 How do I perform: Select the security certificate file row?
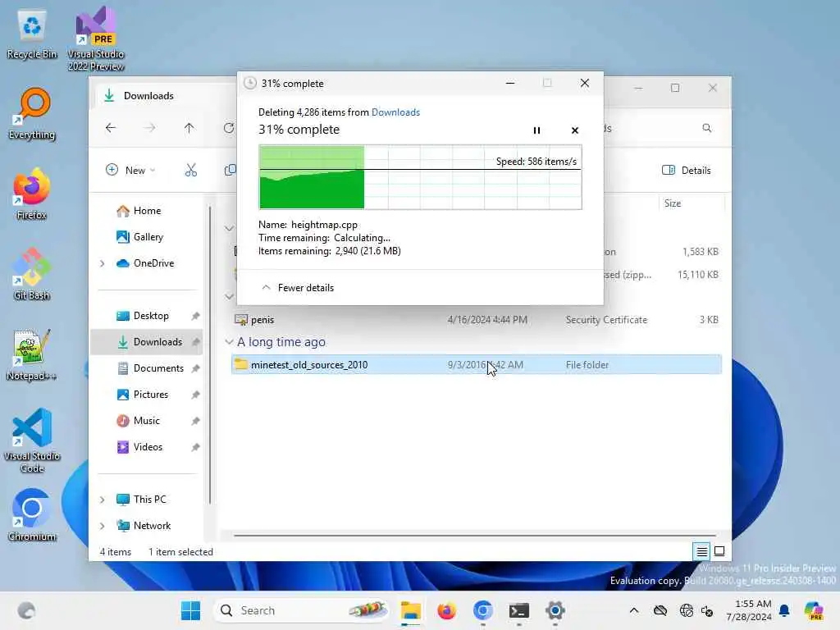click(477, 320)
